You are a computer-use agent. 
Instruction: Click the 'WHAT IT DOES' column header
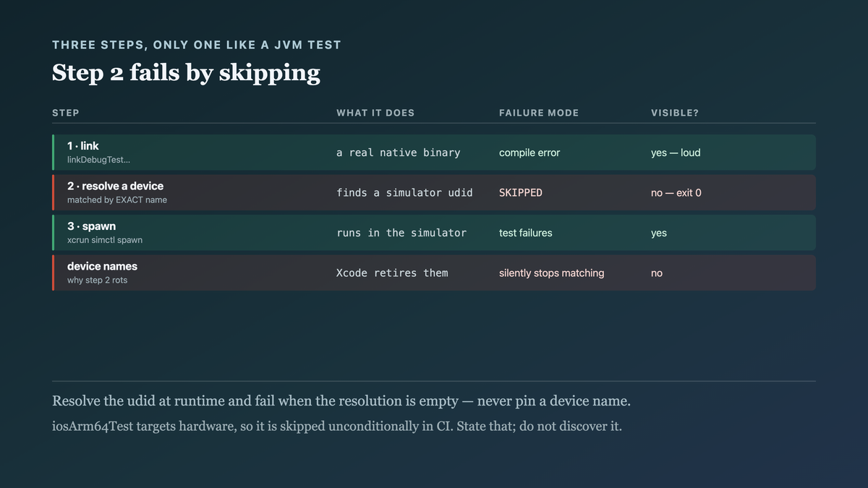click(x=375, y=113)
